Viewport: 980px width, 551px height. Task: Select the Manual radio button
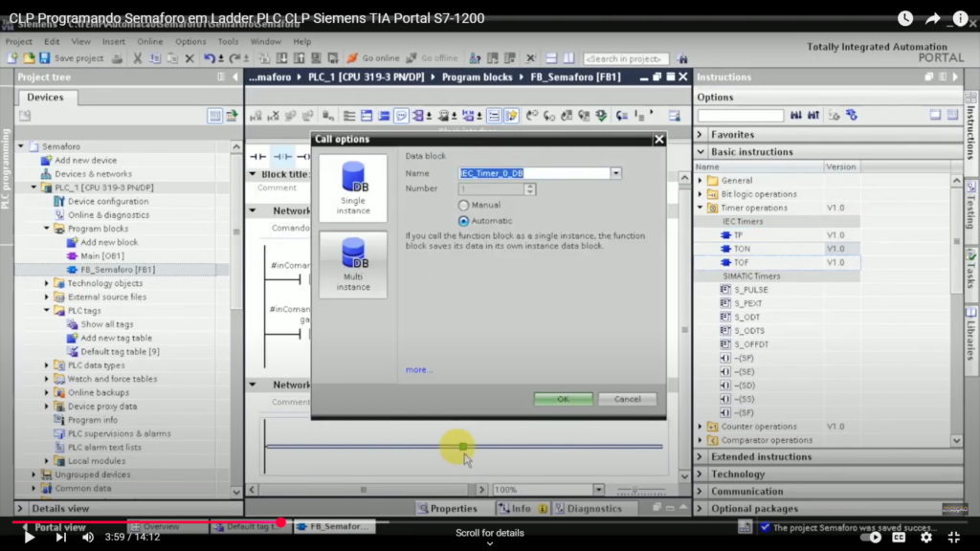463,205
